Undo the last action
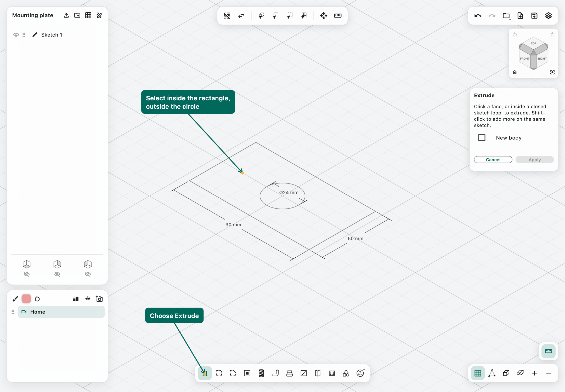 pyautogui.click(x=478, y=16)
